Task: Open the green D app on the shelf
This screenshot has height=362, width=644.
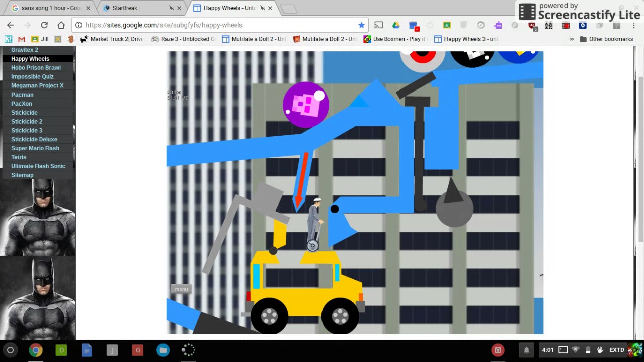Action: [61, 350]
